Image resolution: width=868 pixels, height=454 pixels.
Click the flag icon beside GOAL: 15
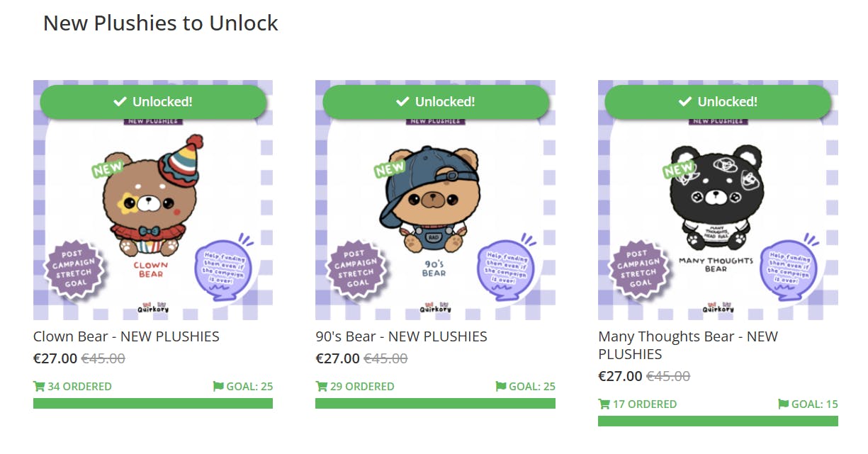pos(783,404)
